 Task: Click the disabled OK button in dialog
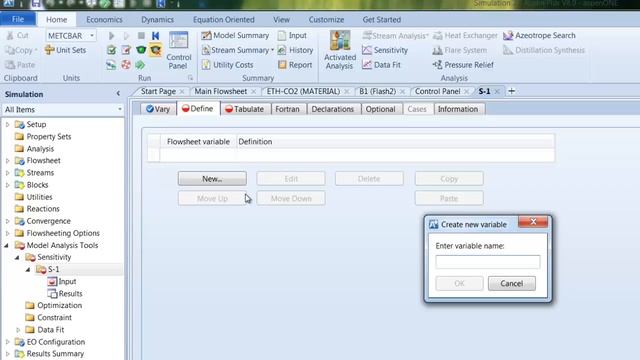460,283
